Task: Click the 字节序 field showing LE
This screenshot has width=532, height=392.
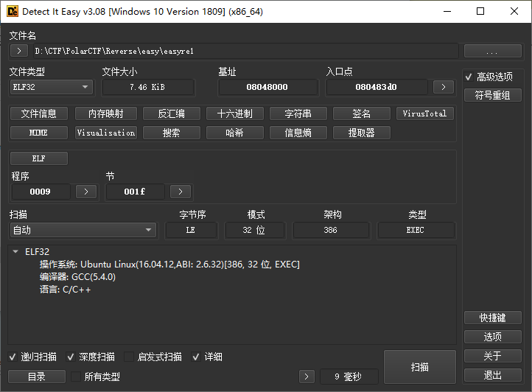Action: click(x=191, y=230)
